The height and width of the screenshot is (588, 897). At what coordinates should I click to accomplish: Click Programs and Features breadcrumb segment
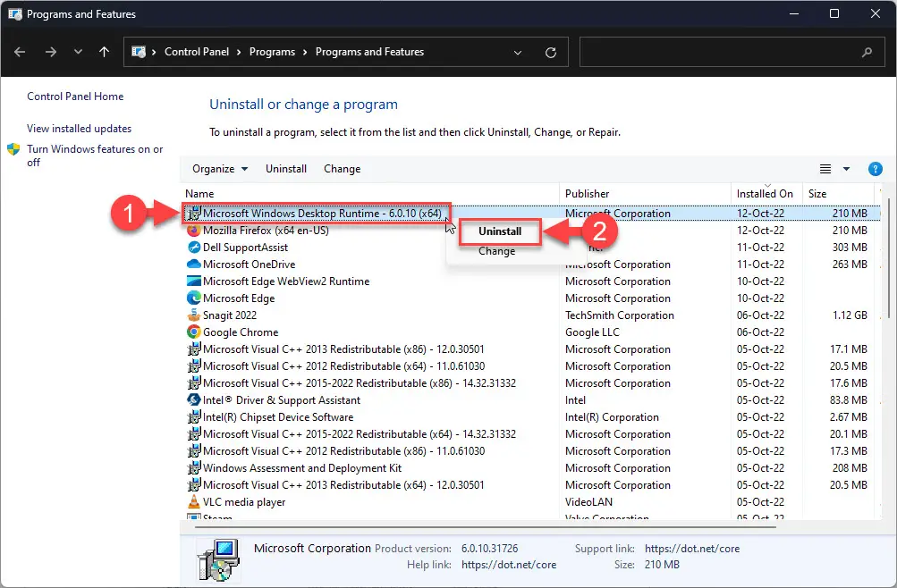pyautogui.click(x=369, y=52)
